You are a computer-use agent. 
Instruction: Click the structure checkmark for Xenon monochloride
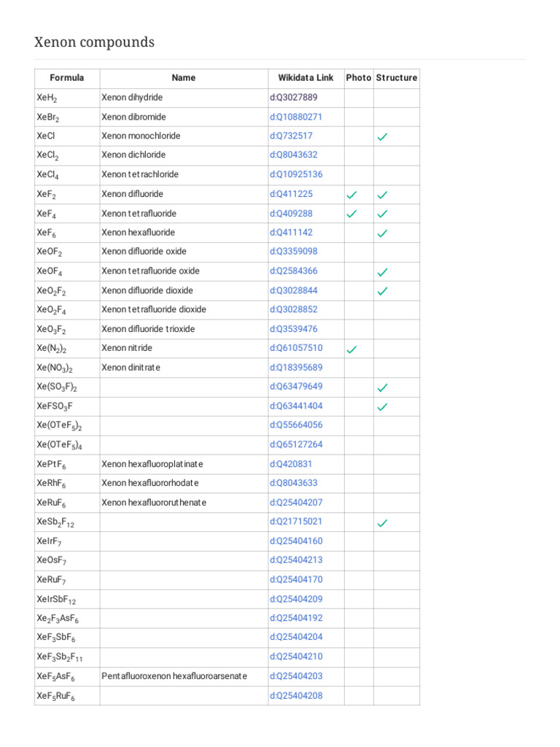(382, 136)
